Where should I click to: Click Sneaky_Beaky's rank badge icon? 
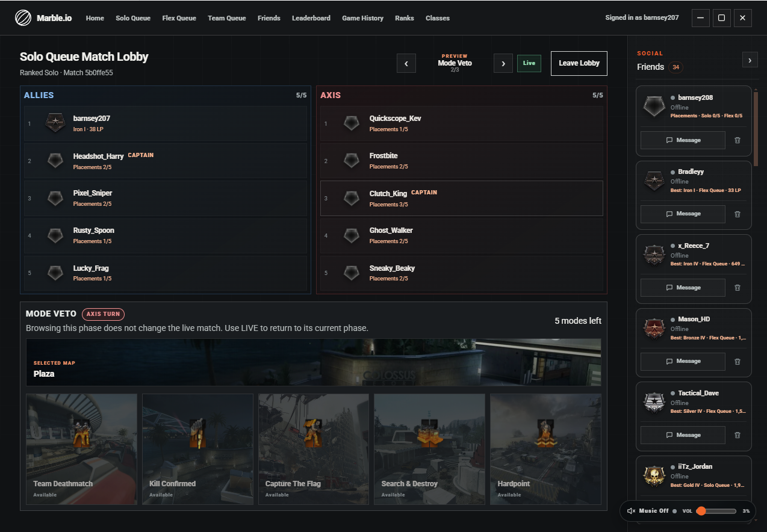[352, 273]
